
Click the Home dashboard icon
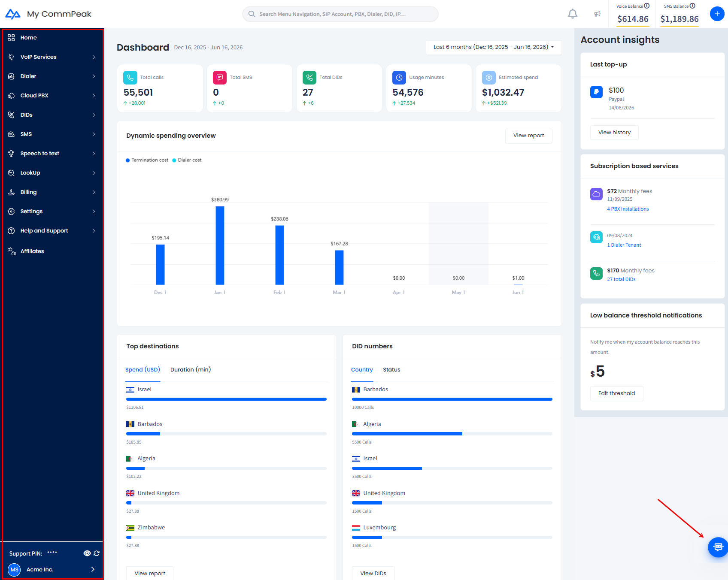[11, 38]
